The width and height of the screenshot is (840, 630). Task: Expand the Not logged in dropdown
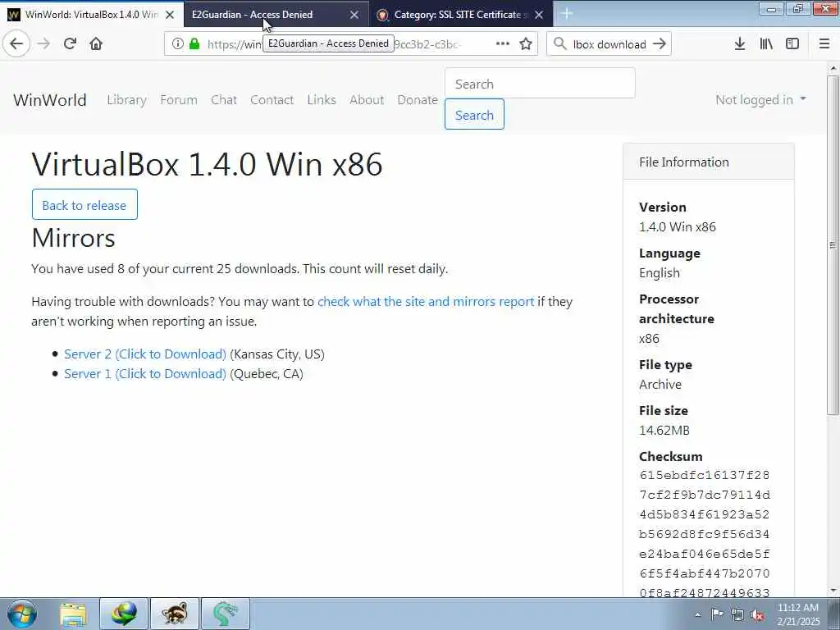(760, 99)
